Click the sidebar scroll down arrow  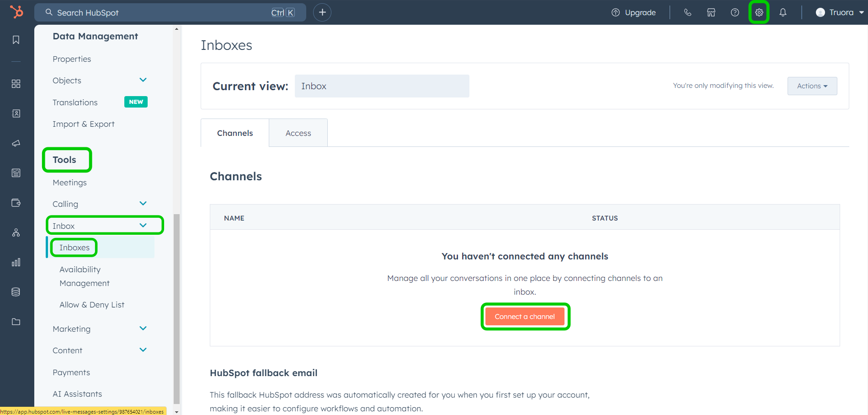[177, 412]
